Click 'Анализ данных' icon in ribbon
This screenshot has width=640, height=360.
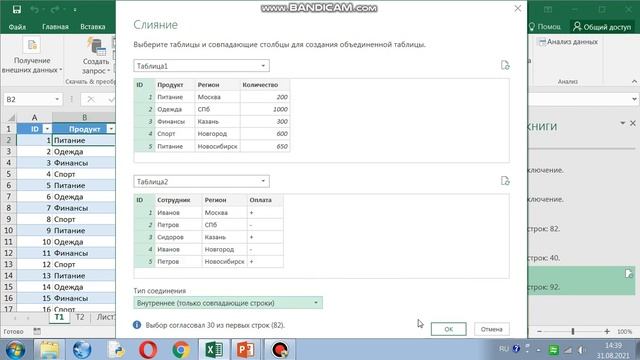tap(568, 42)
